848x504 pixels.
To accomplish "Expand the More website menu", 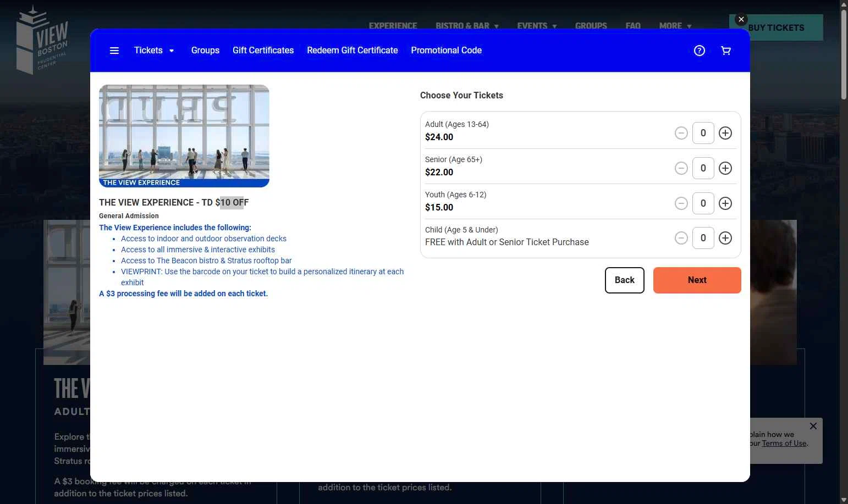I will coord(675,26).
